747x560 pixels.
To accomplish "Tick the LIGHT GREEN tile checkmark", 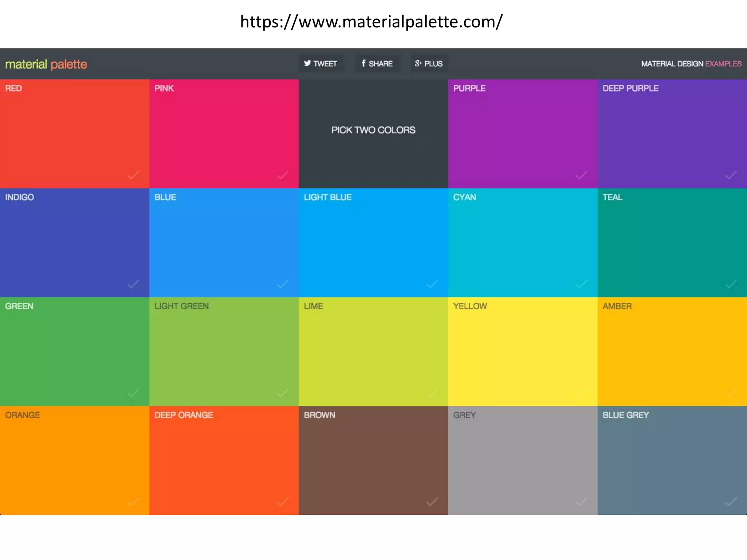I will click(x=283, y=393).
